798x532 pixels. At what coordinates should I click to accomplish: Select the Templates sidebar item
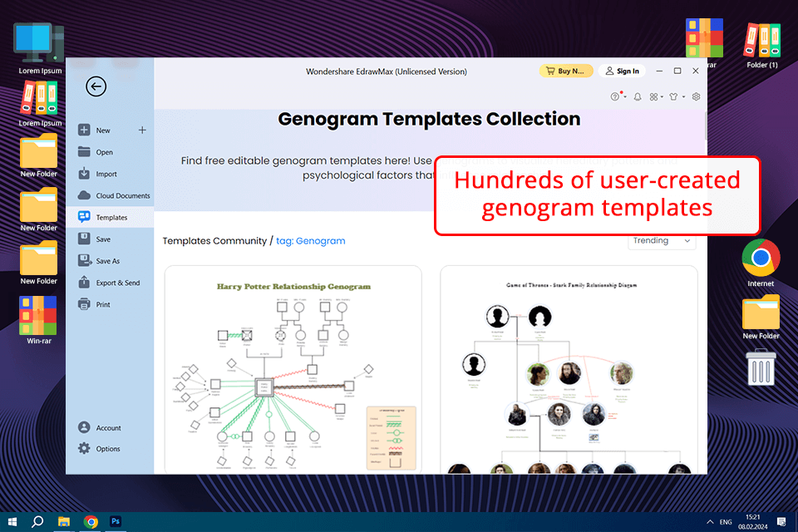tap(110, 218)
